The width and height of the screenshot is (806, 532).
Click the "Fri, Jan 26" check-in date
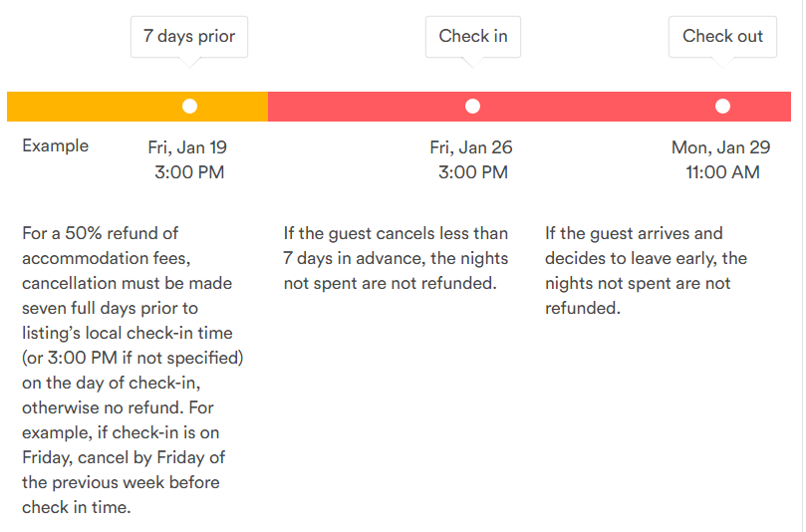[471, 147]
